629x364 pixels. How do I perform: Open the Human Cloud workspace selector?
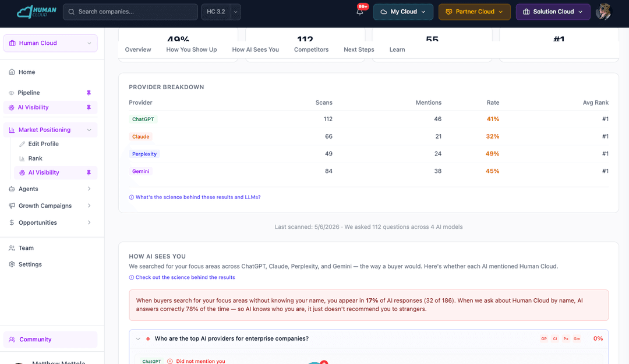pos(51,43)
